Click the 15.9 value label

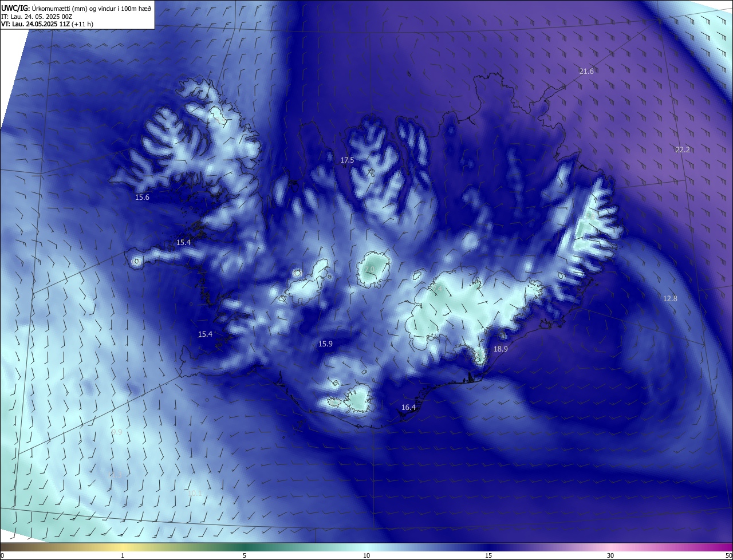(x=325, y=344)
